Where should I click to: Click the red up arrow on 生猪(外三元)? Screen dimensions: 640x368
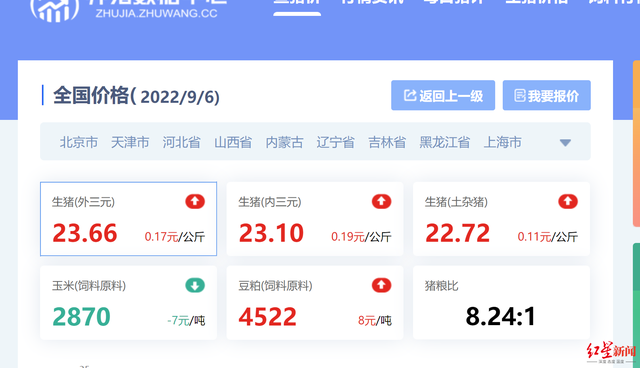[195, 202]
